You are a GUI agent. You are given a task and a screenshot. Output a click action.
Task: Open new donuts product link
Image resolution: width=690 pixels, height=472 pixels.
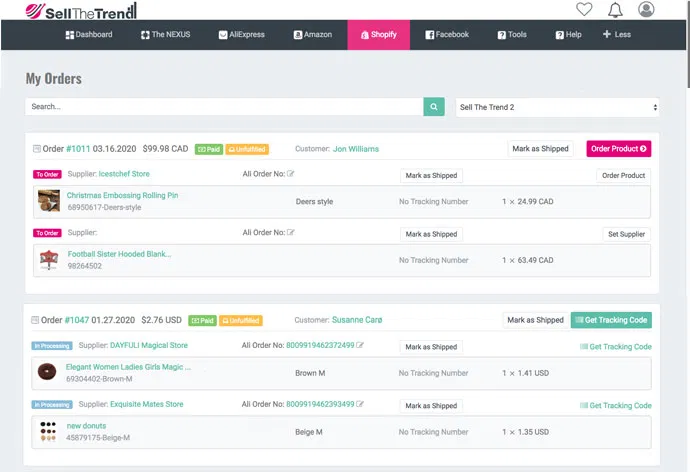point(86,426)
